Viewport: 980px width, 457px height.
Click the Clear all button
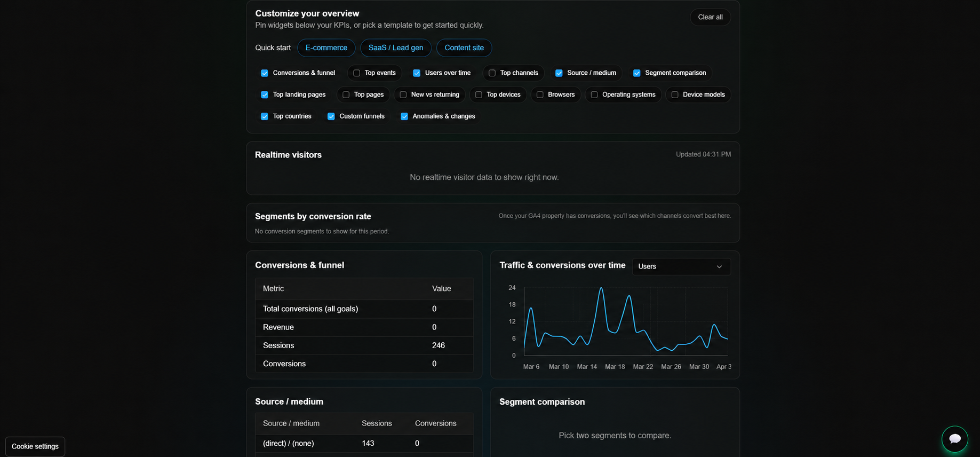coord(710,17)
